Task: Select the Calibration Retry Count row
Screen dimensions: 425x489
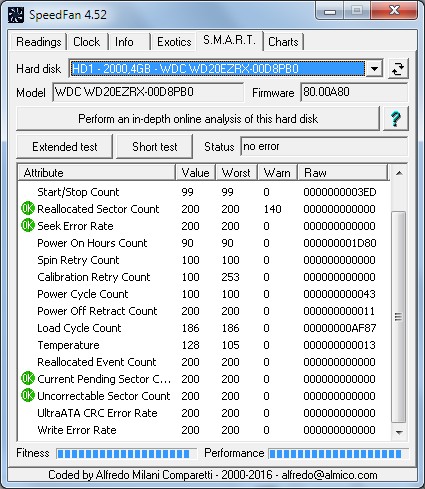Action: [x=203, y=277]
